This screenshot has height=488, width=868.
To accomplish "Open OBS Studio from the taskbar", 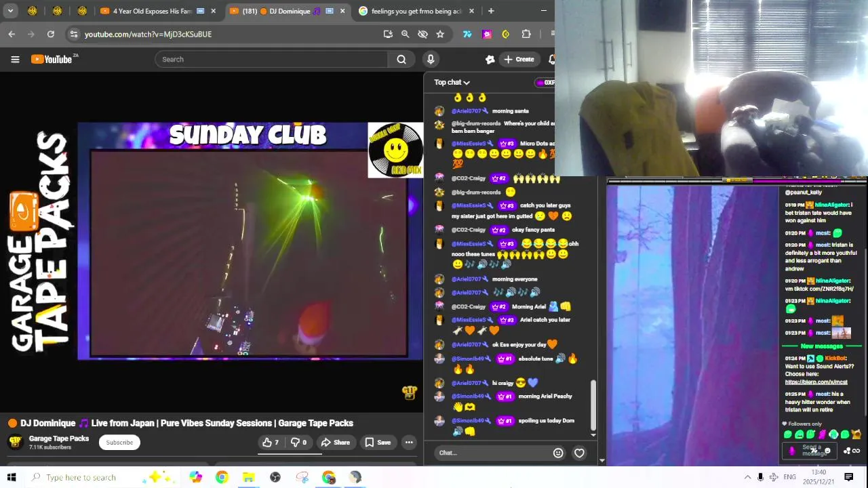I will (275, 477).
